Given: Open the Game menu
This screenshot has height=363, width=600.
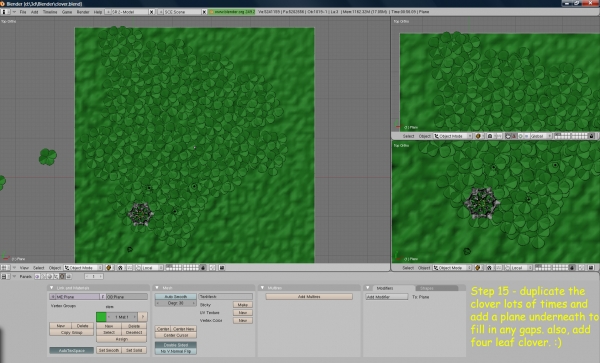Looking at the screenshot, I should click(x=67, y=12).
